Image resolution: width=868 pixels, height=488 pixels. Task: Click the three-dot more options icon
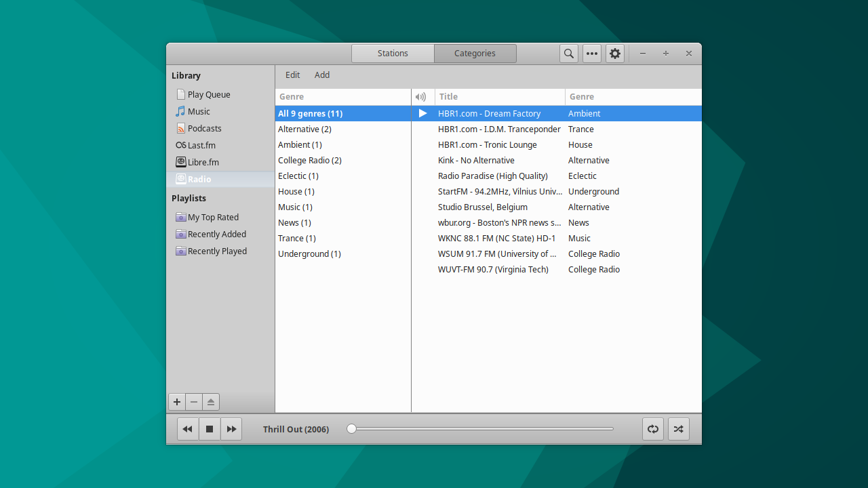[x=591, y=54]
